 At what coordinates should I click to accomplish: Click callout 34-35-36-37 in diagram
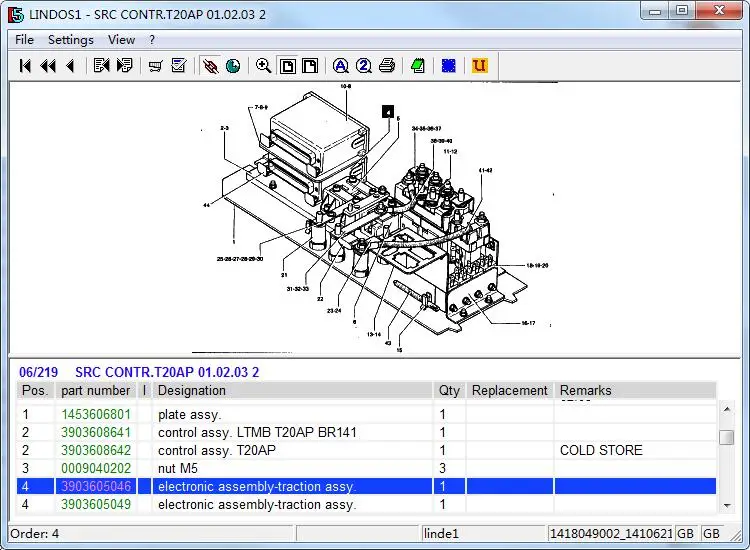point(426,128)
